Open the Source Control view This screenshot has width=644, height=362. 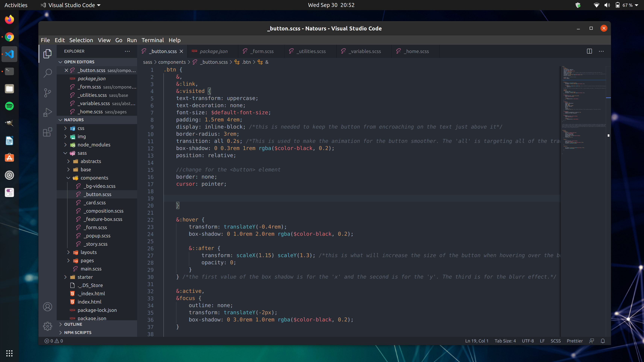(x=47, y=93)
